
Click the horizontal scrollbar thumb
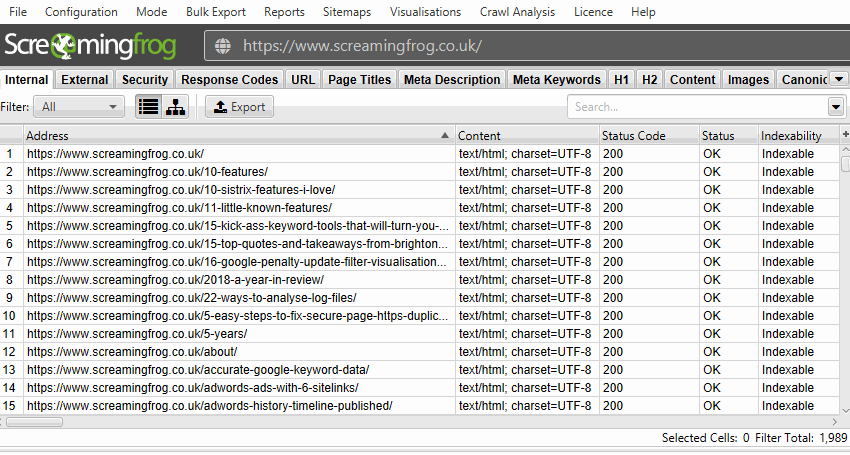(35, 422)
